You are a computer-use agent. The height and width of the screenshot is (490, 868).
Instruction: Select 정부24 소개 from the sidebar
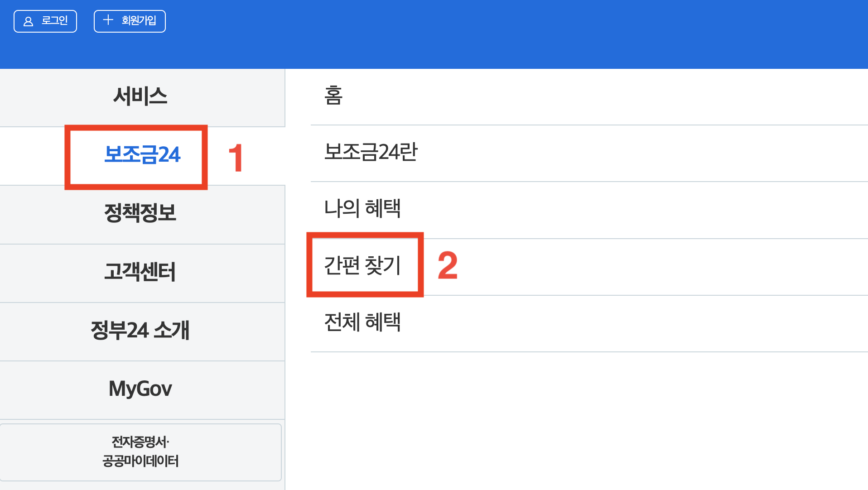coord(141,331)
